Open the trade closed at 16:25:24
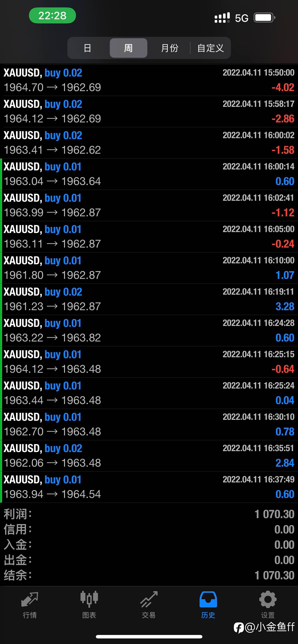Viewport: 298px width, 644px height. (149, 393)
